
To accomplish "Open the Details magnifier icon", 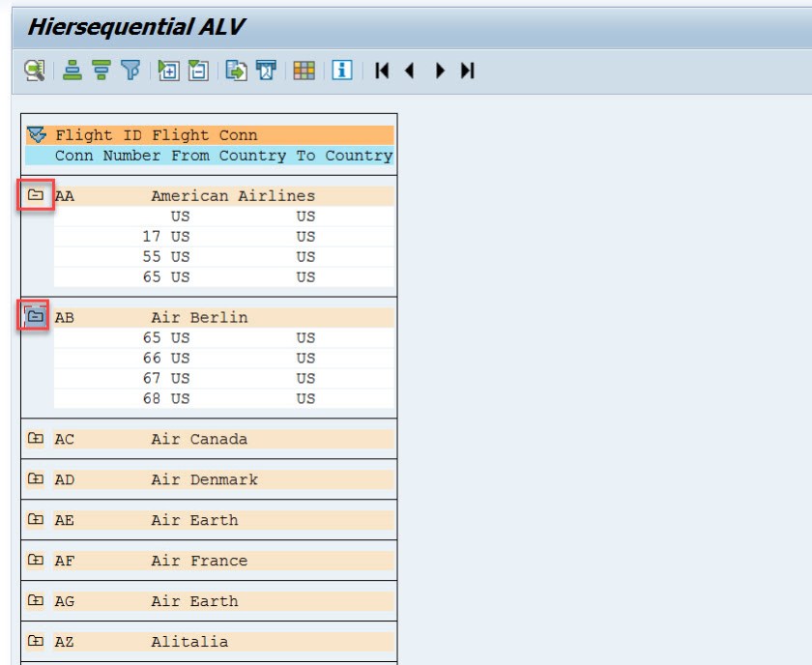I will (x=35, y=71).
